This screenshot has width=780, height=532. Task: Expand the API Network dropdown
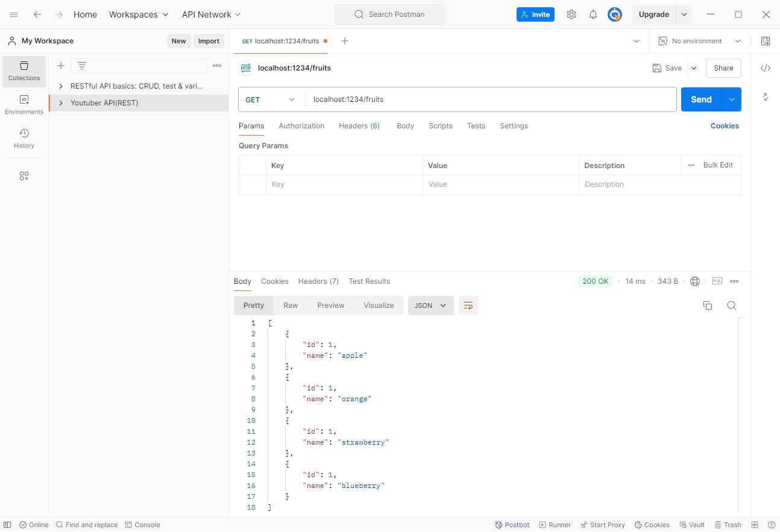212,14
